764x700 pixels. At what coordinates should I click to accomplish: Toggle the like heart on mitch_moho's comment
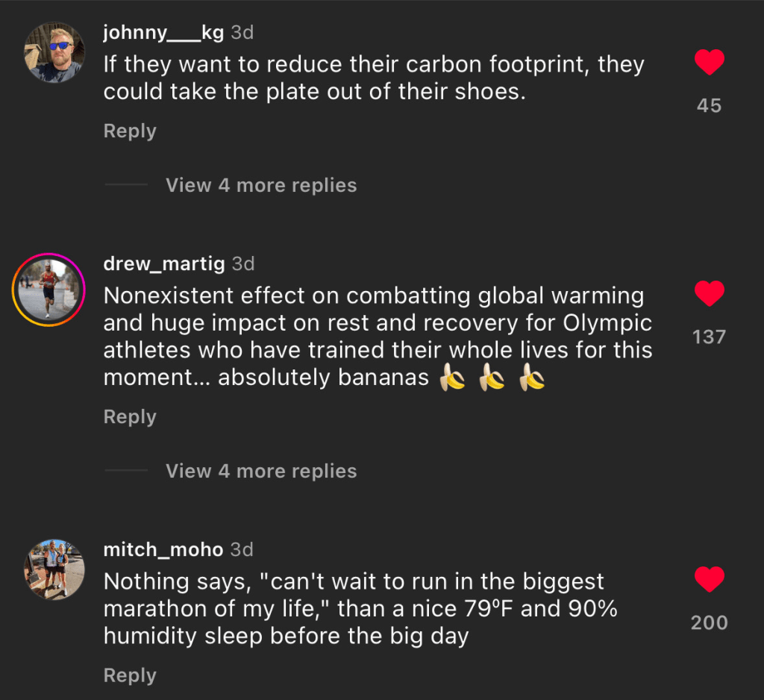pyautogui.click(x=709, y=581)
